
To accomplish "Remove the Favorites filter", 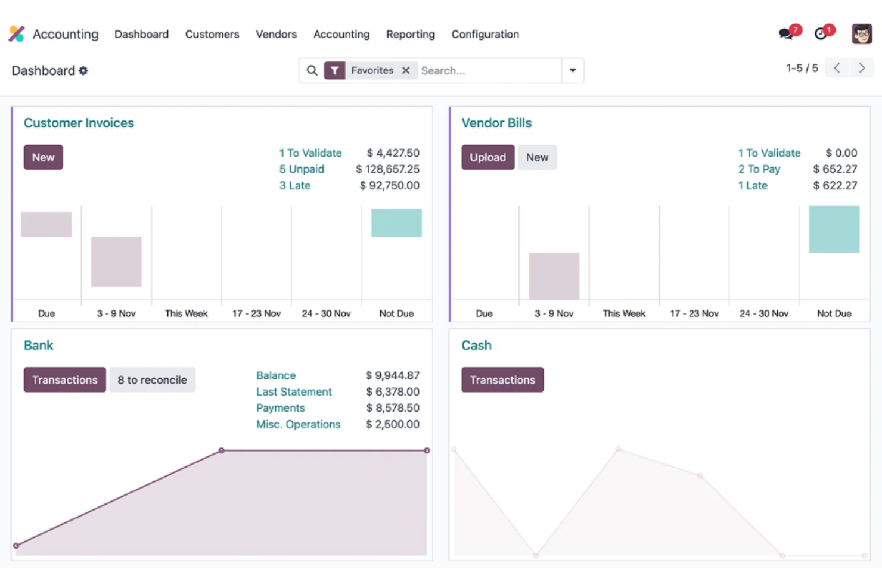I will click(x=406, y=70).
